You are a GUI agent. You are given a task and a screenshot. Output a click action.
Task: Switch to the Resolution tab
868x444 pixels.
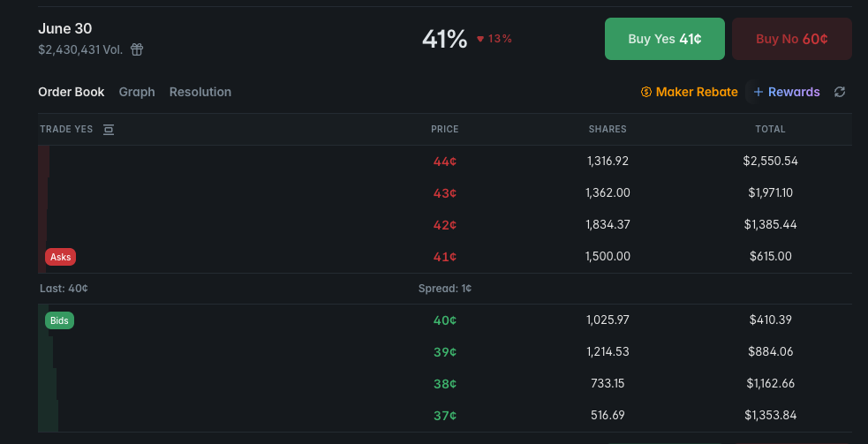click(x=200, y=92)
